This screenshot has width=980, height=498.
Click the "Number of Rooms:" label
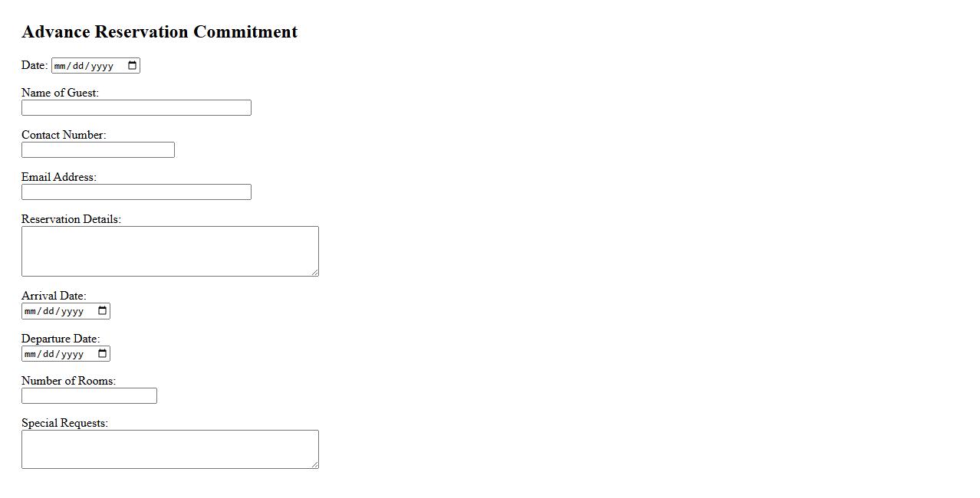(x=68, y=381)
